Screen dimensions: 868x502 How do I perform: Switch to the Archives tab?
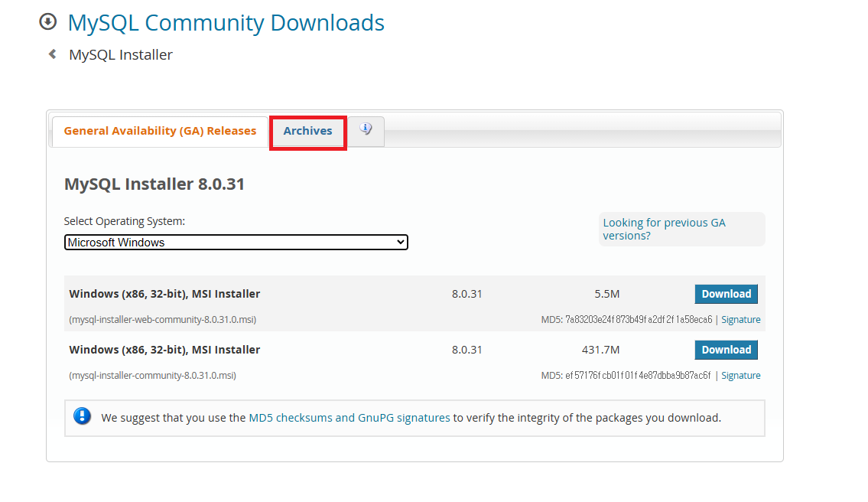(x=307, y=131)
